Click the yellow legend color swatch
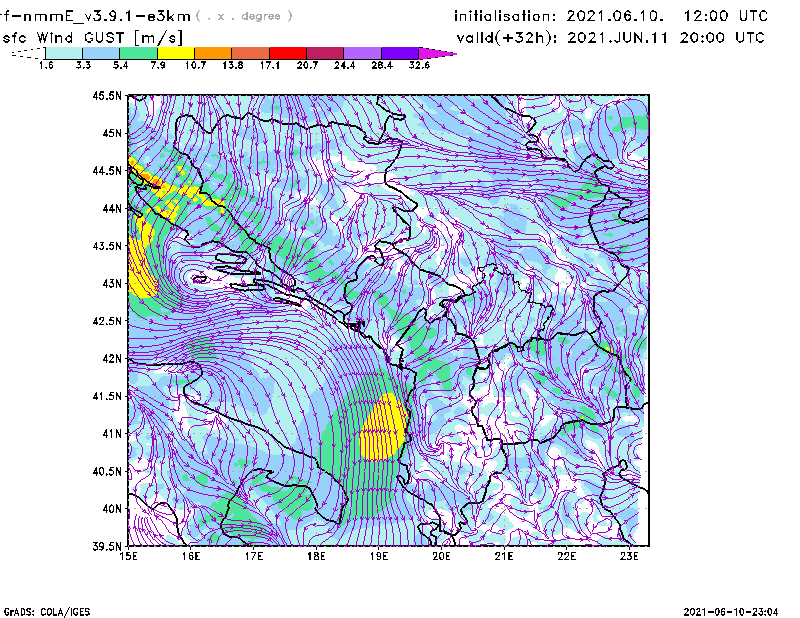 click(x=176, y=53)
